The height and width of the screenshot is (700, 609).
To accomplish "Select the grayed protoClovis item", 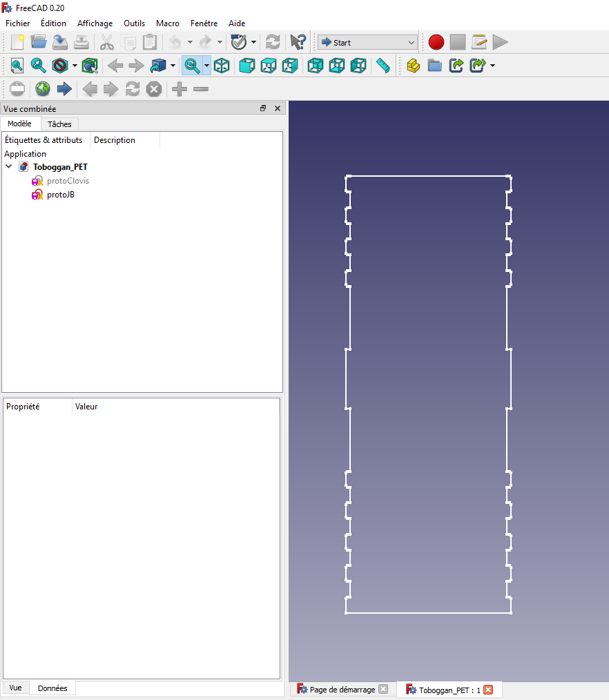I will pos(68,181).
